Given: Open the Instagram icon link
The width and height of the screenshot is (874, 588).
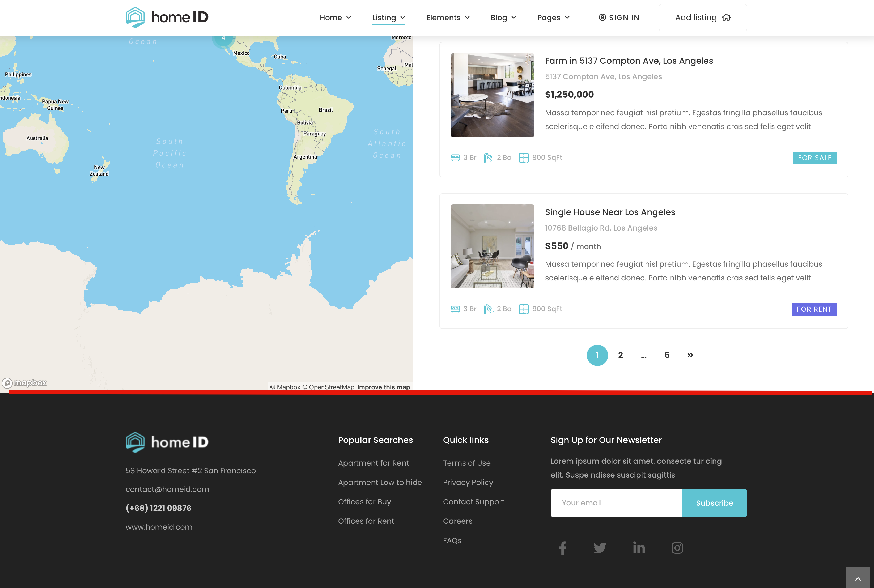Looking at the screenshot, I should (x=677, y=548).
